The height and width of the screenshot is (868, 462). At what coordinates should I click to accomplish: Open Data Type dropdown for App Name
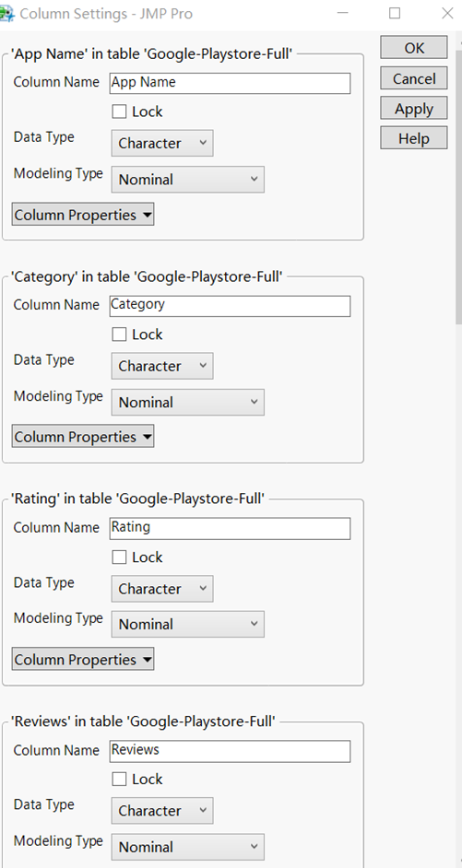tap(161, 144)
